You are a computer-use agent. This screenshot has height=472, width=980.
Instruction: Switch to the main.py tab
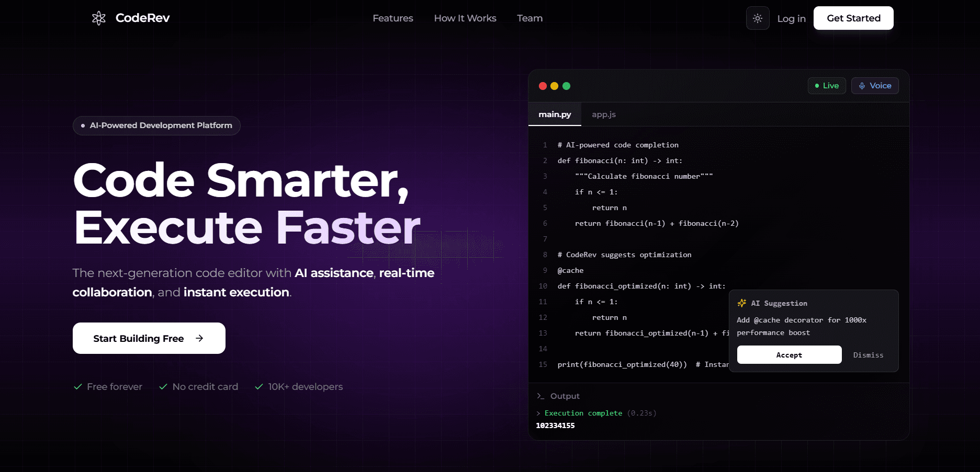(555, 114)
